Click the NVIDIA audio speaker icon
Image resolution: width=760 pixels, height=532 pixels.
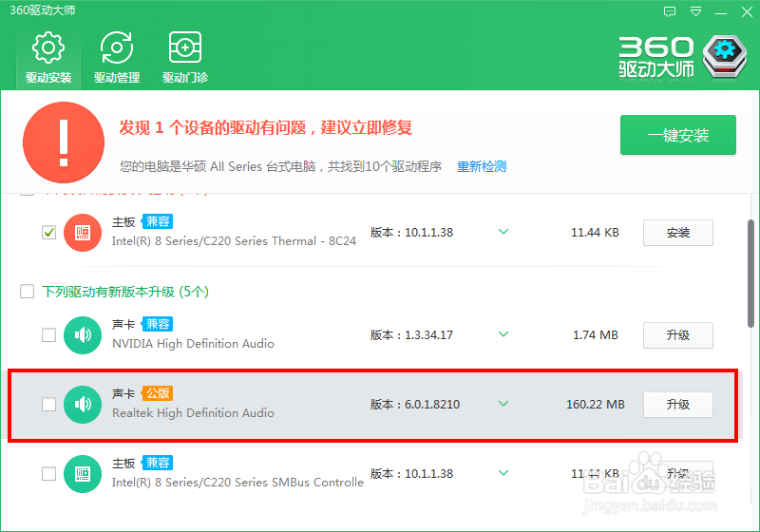pos(83,334)
